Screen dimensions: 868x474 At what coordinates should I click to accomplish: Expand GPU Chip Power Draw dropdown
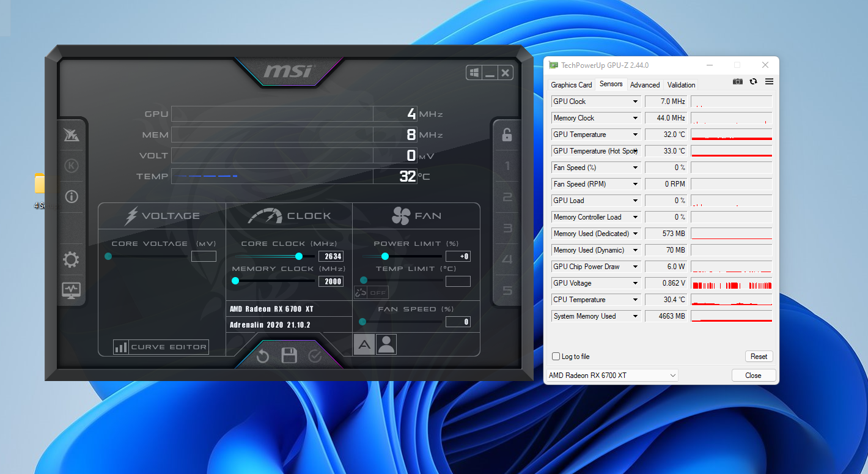pyautogui.click(x=635, y=267)
